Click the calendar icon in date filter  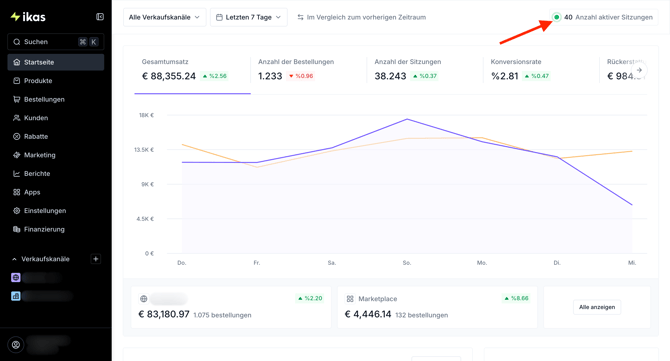pyautogui.click(x=219, y=18)
